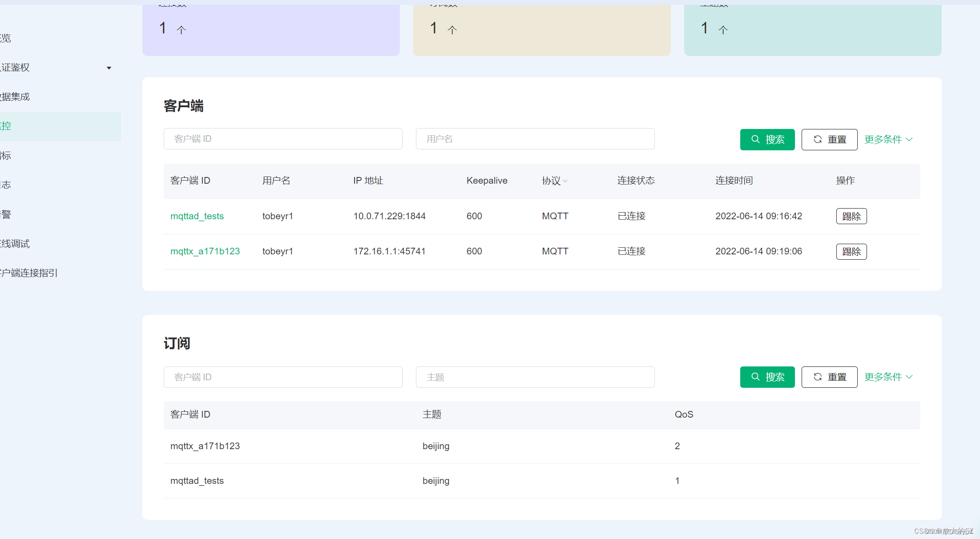The height and width of the screenshot is (539, 980).
Task: Click the search magnifier icon in subscription section
Action: [x=755, y=377]
